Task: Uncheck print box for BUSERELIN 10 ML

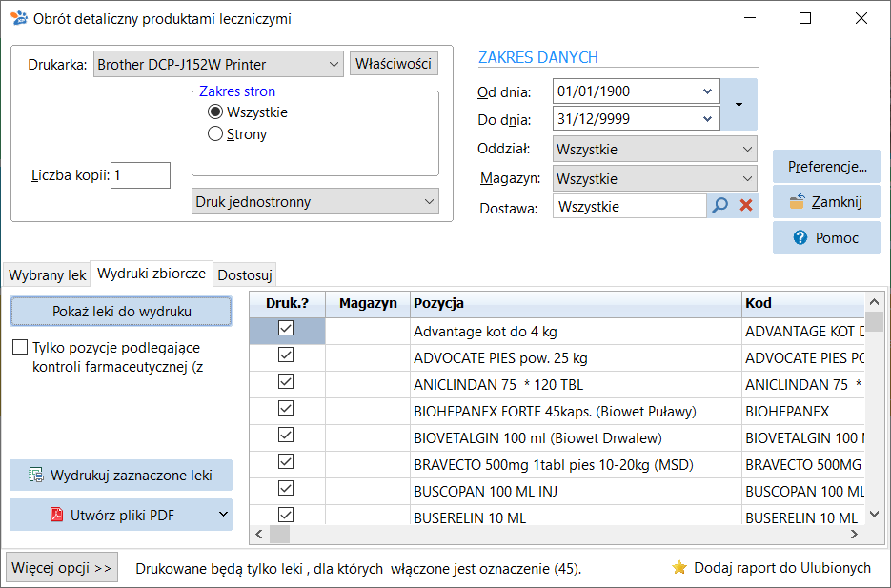Action: click(286, 515)
